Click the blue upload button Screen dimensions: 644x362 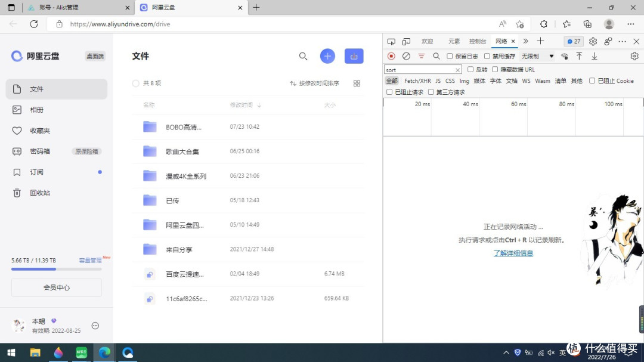354,55
